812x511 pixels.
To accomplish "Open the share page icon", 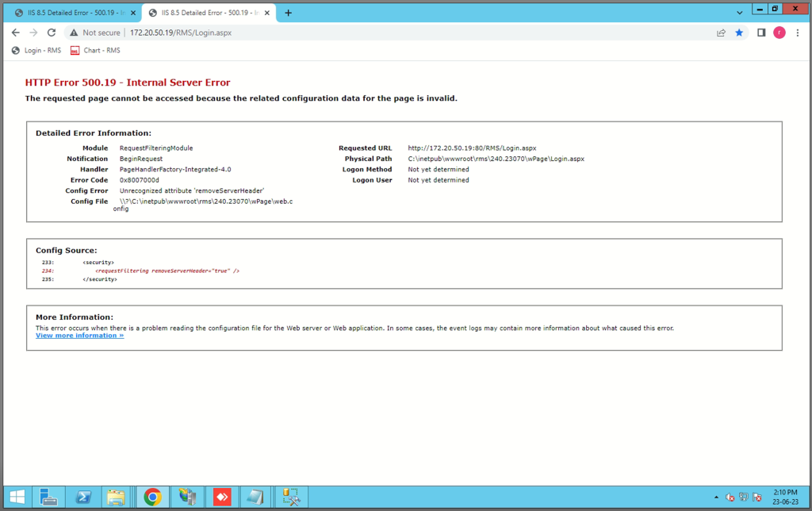I will (721, 33).
